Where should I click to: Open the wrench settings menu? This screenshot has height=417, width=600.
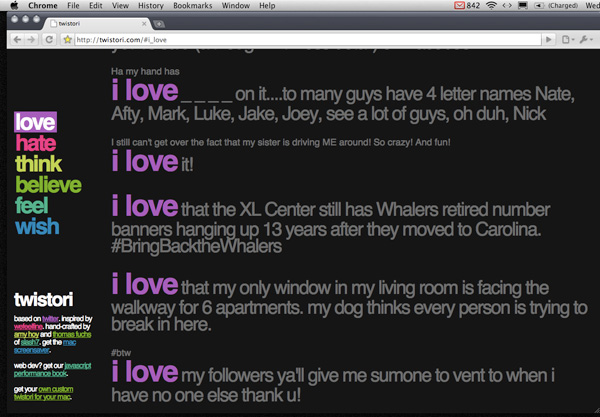click(x=585, y=39)
